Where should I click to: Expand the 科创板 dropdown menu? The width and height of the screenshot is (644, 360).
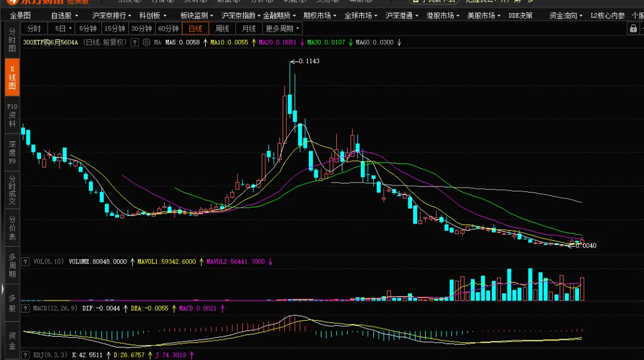click(153, 15)
